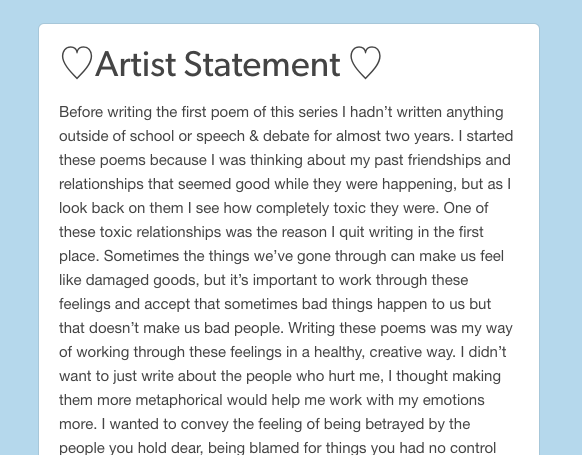Click the heart icon after Artist Statement

point(366,62)
